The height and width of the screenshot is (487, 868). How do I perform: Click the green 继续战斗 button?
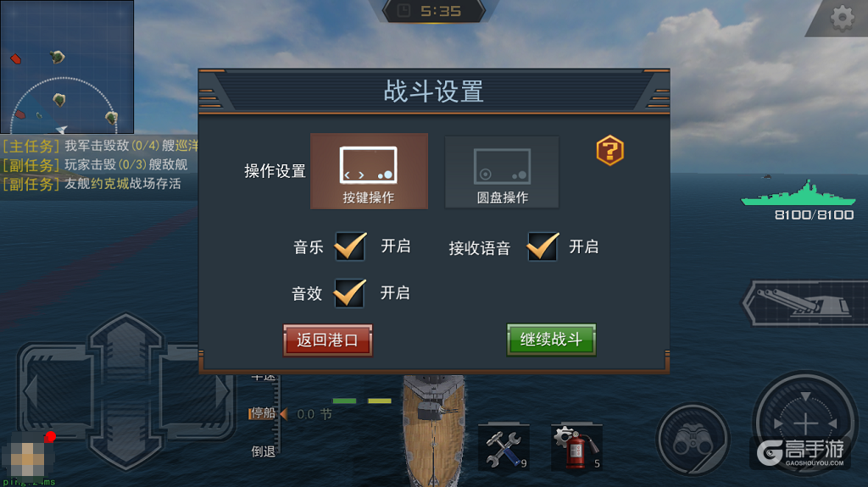click(551, 340)
